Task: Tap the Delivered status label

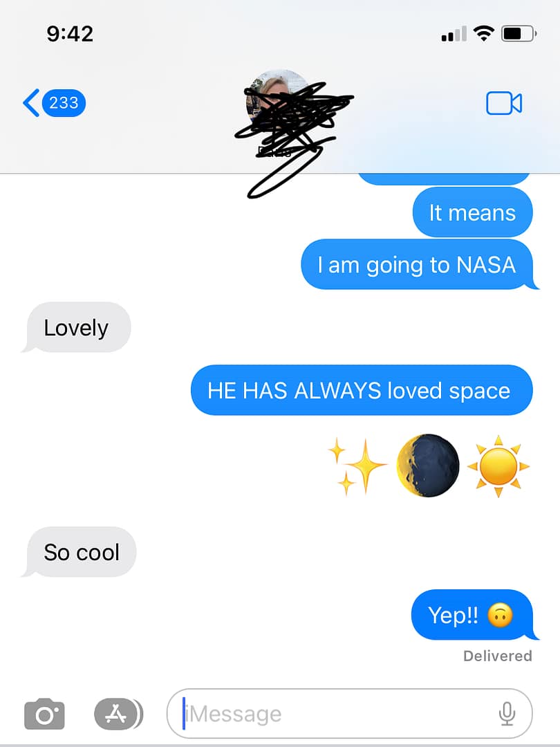Action: [x=498, y=656]
